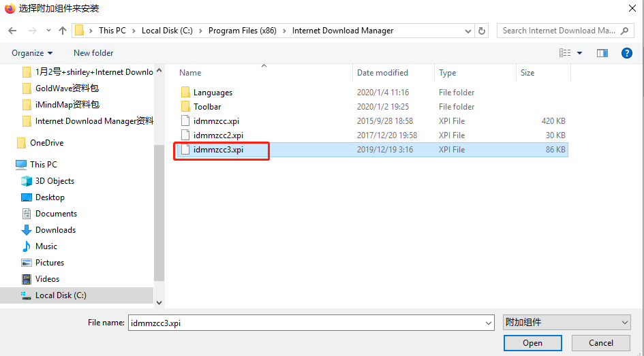
Task: Select This PC in breadcrumb path
Action: click(x=112, y=31)
